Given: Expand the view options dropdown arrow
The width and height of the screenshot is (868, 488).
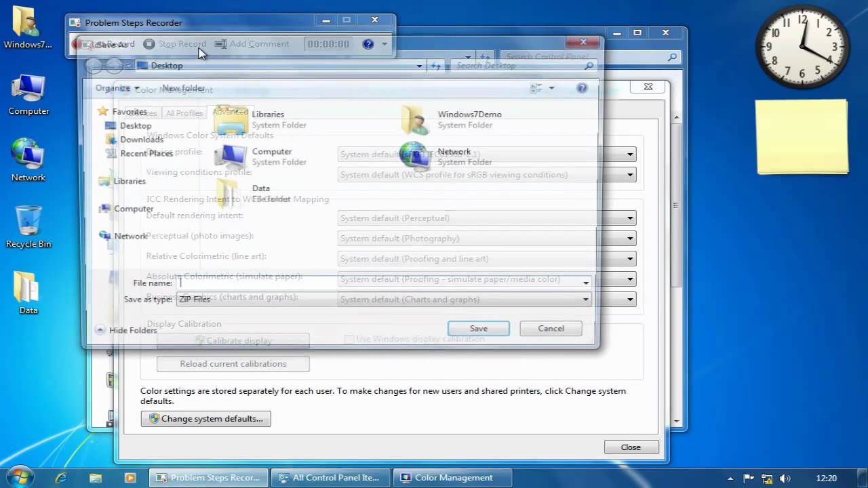Looking at the screenshot, I should [x=551, y=88].
